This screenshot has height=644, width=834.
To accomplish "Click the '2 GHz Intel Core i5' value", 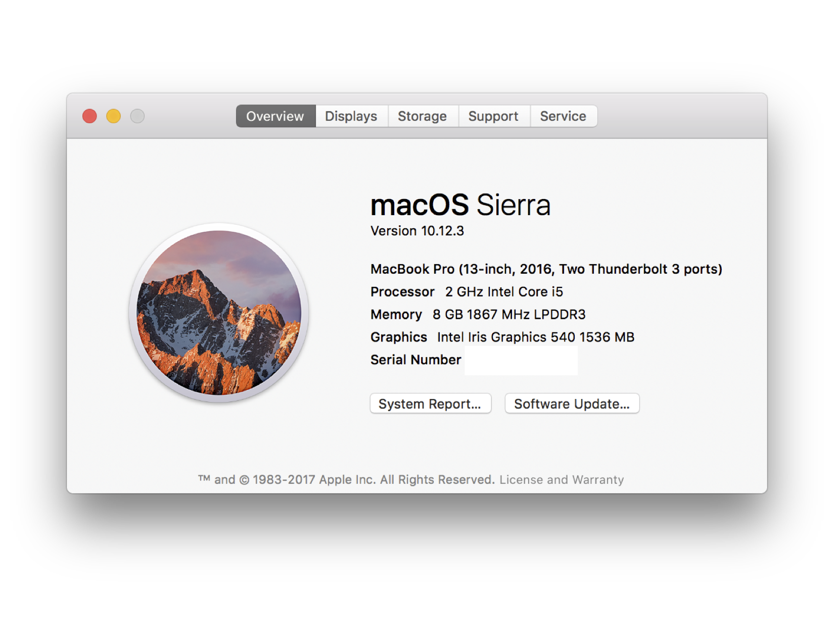I will point(504,292).
